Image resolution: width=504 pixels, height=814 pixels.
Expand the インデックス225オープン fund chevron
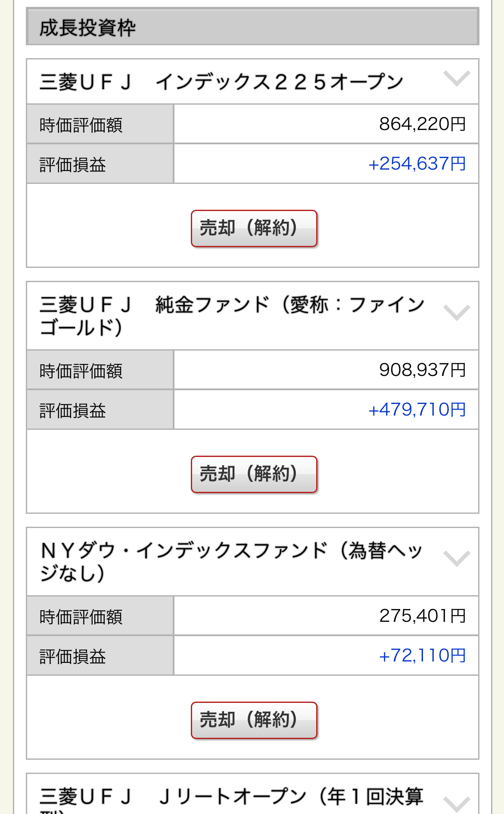(456, 79)
